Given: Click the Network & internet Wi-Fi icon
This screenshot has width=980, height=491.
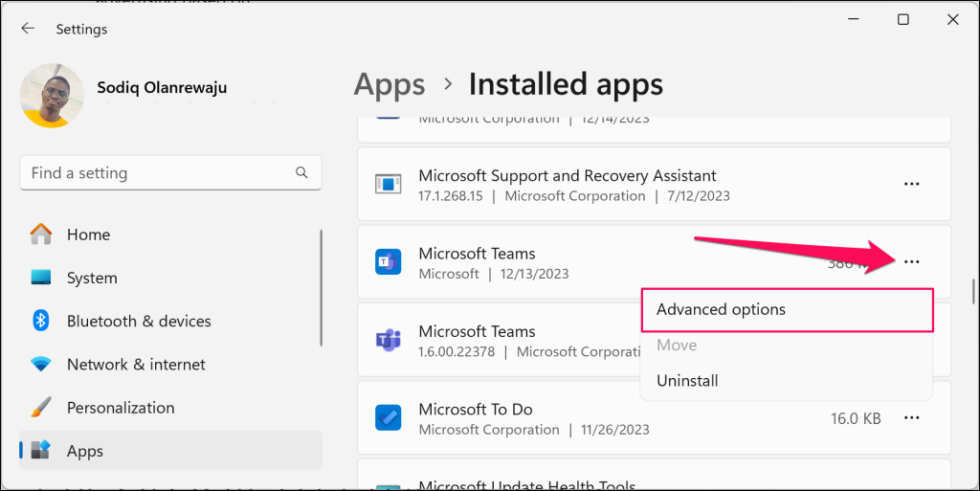Looking at the screenshot, I should (x=40, y=365).
